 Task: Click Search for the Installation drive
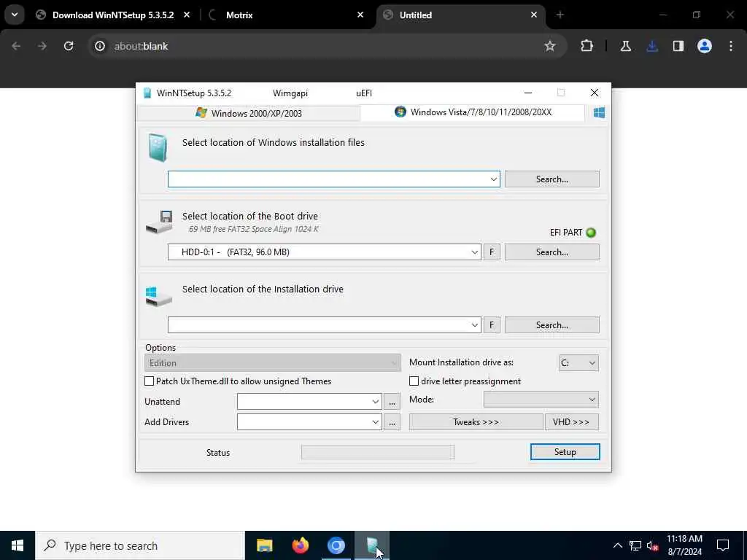(x=552, y=324)
